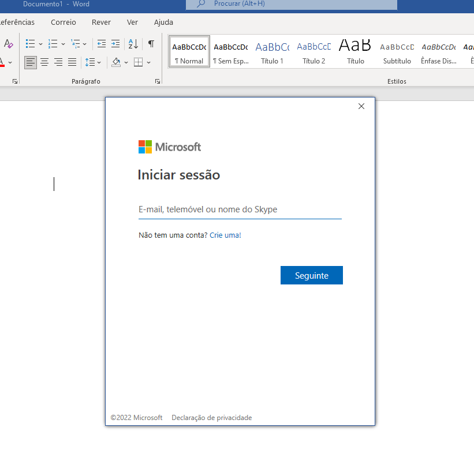Expand the numbering dropdown arrow
The image size is (474, 476).
click(63, 44)
